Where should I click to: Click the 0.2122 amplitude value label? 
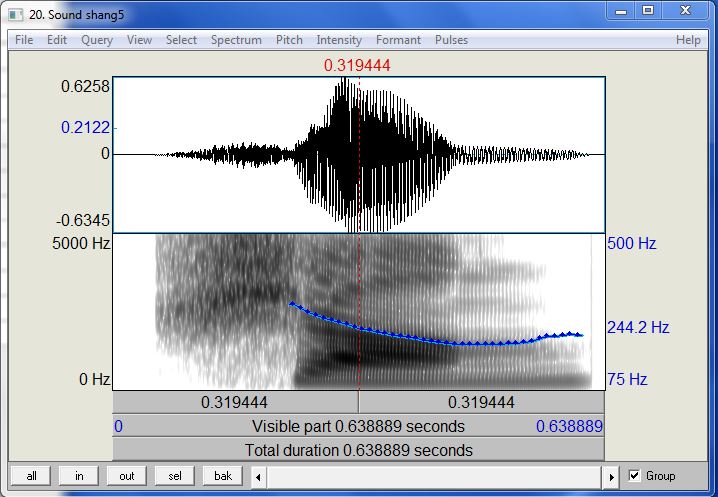pos(86,127)
